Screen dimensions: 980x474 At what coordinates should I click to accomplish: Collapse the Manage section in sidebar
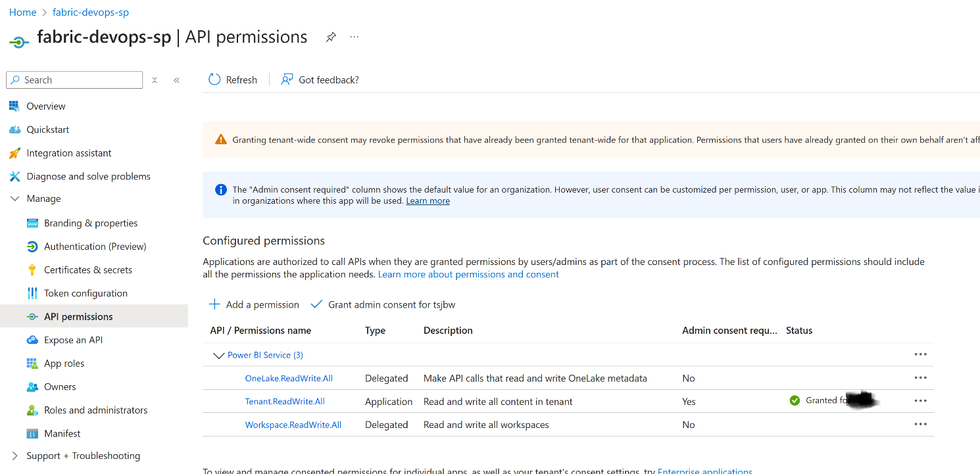[14, 199]
